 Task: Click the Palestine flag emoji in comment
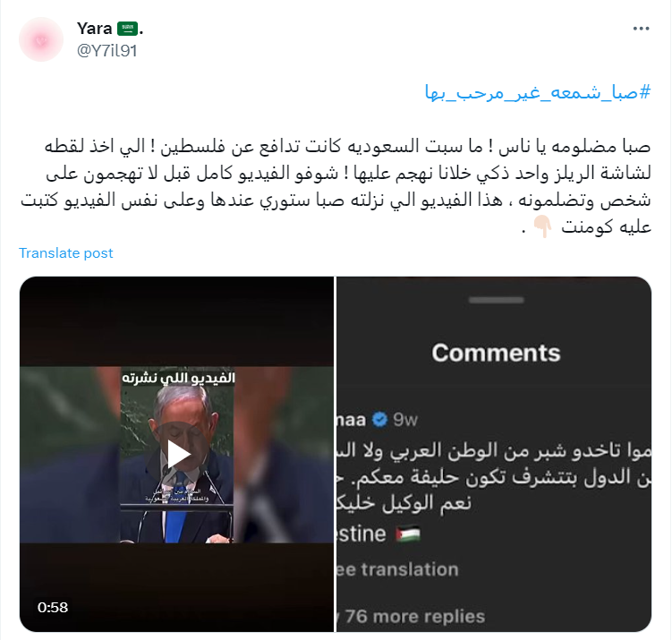pos(407,534)
